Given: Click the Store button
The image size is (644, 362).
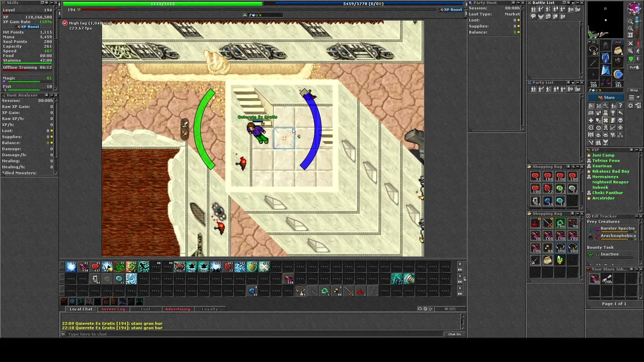Looking at the screenshot, I should (x=606, y=98).
